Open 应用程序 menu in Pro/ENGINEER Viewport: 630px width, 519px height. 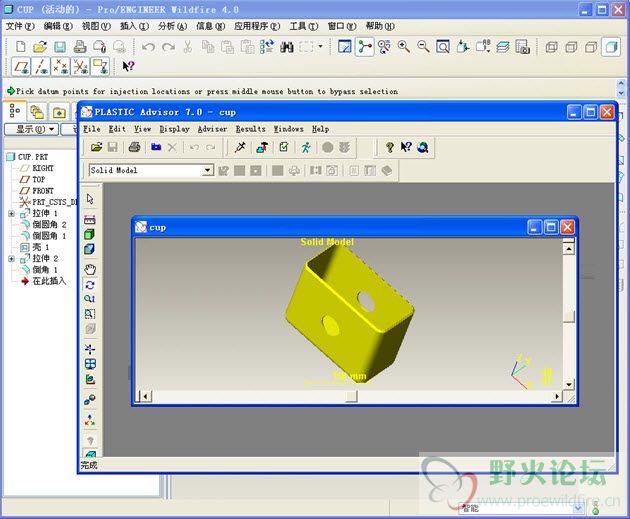pyautogui.click(x=257, y=27)
